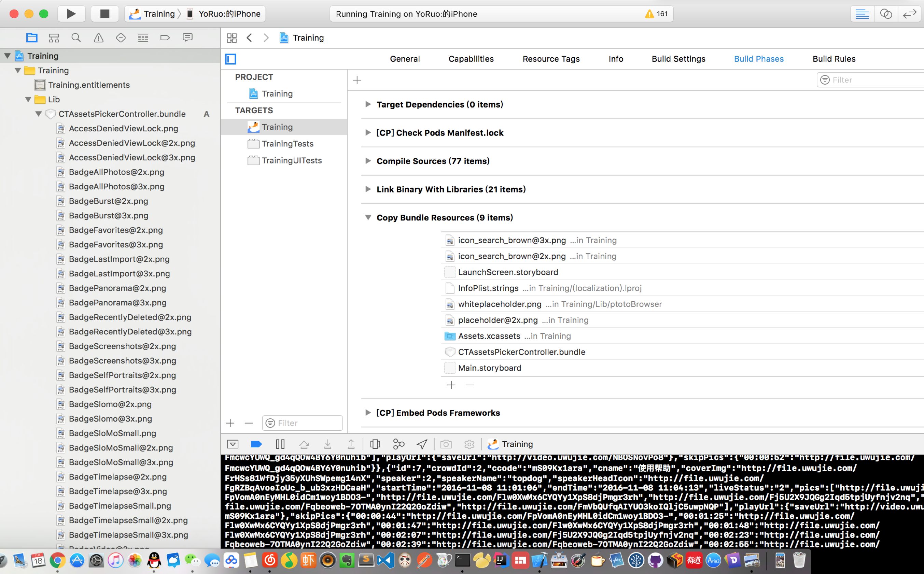
Task: Select BadgeSlomo@2x.png in navigator
Action: point(110,404)
